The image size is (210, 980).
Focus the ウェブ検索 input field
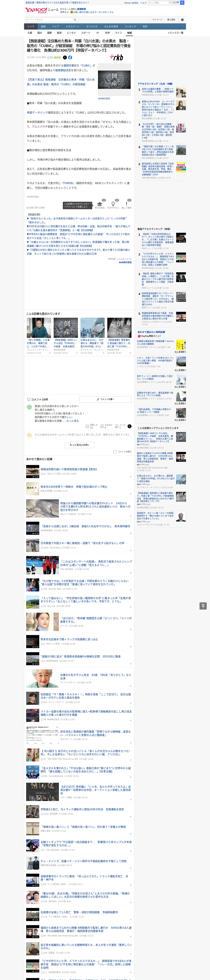point(158,3)
